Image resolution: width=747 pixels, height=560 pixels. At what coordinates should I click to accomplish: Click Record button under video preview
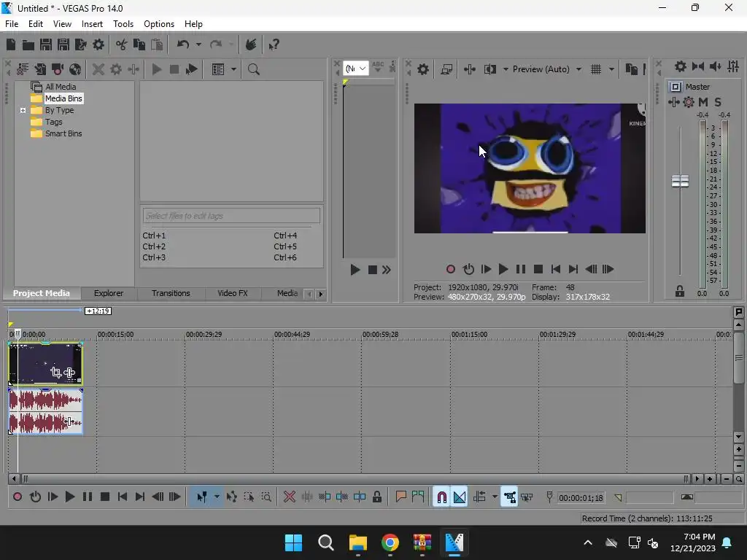pos(450,270)
